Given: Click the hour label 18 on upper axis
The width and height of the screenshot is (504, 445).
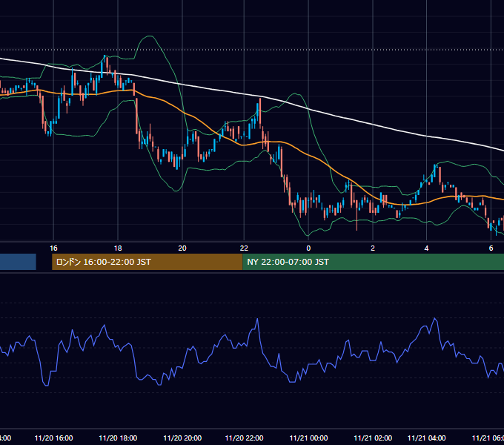Looking at the screenshot, I should pyautogui.click(x=118, y=248).
